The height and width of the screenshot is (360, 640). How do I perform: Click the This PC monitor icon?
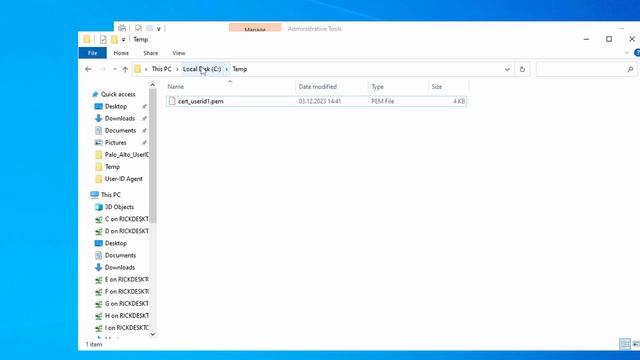point(94,195)
